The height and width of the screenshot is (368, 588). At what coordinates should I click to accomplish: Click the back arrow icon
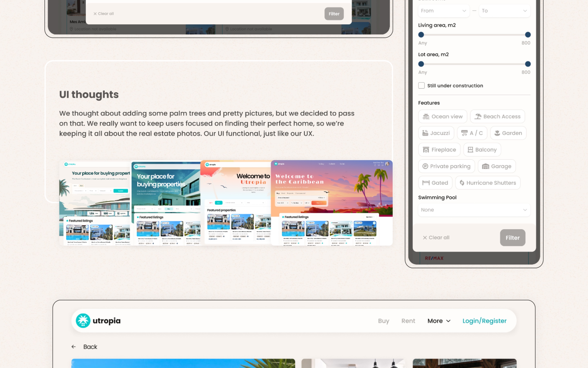pos(74,347)
